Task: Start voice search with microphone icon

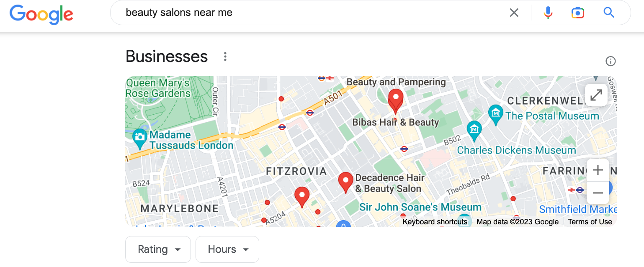Action: [x=548, y=13]
